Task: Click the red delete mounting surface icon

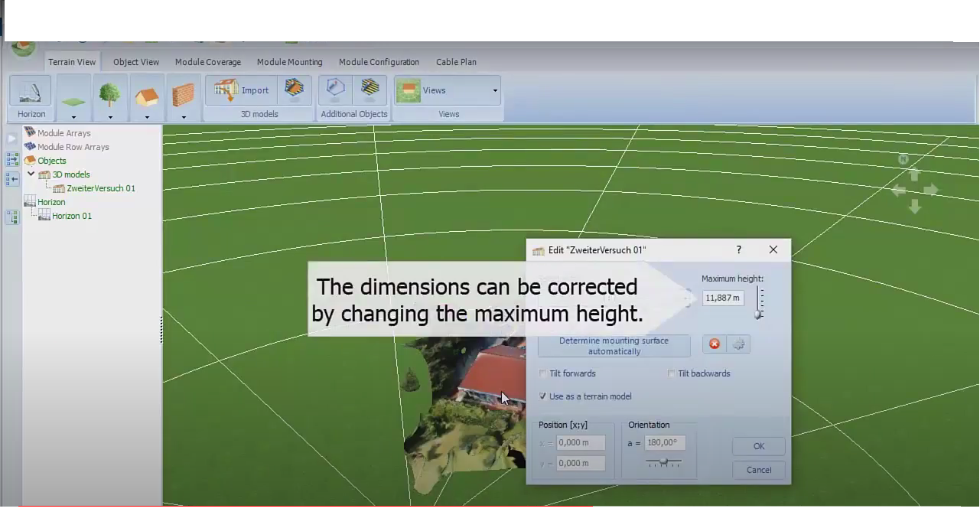Action: 715,344
